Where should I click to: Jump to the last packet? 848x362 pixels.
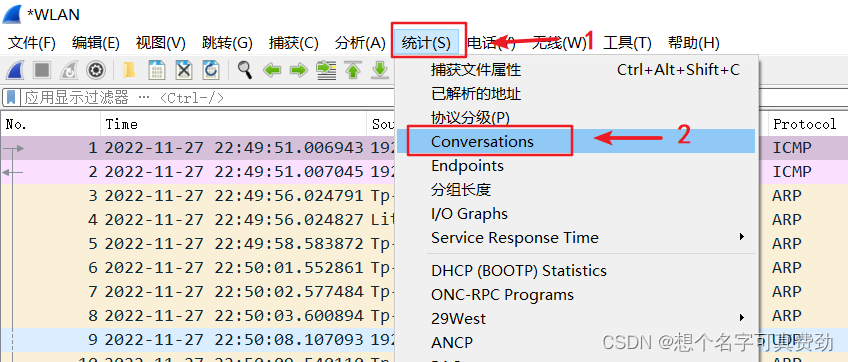tap(380, 70)
